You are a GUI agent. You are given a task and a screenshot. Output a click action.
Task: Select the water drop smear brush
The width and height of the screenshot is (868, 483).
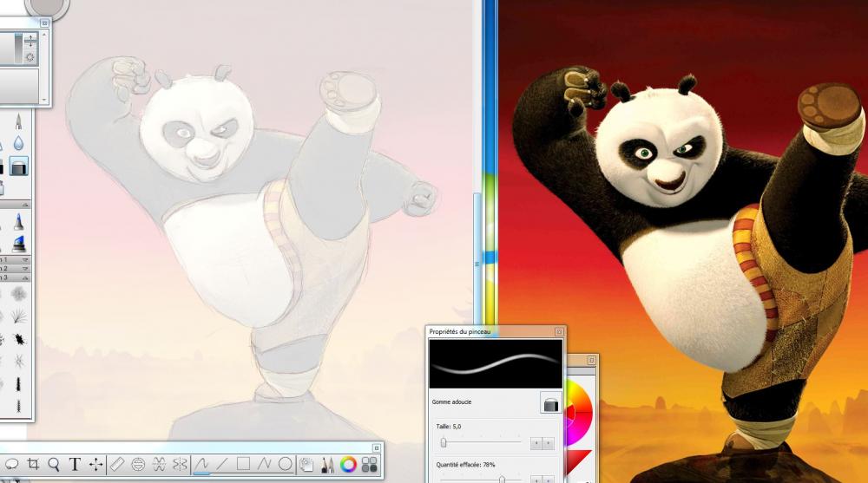click(x=18, y=143)
